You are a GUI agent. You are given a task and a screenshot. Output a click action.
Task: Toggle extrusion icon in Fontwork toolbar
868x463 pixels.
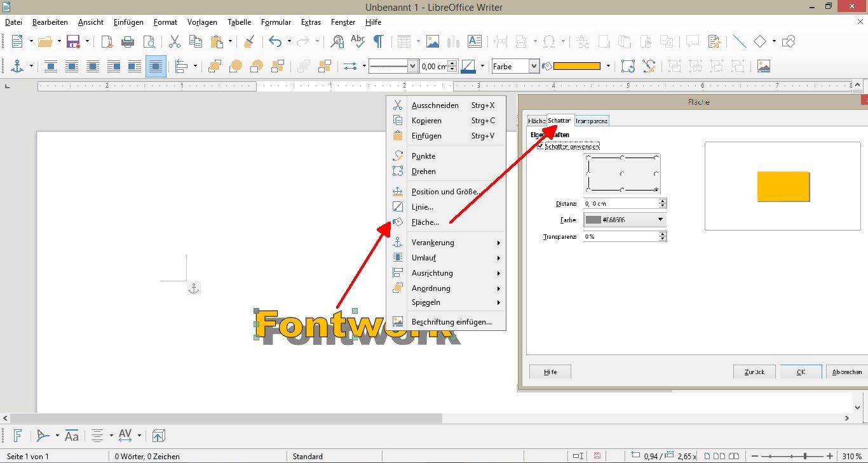[159, 436]
